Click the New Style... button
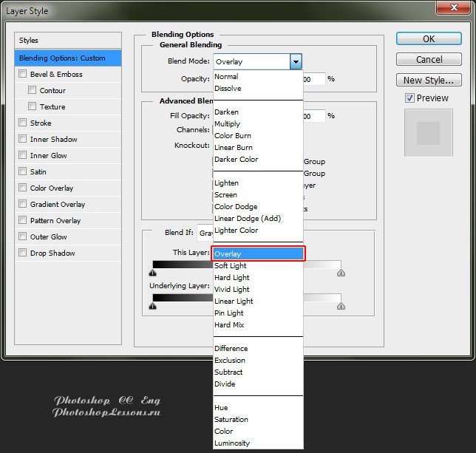Image resolution: width=476 pixels, height=453 pixels. click(429, 81)
